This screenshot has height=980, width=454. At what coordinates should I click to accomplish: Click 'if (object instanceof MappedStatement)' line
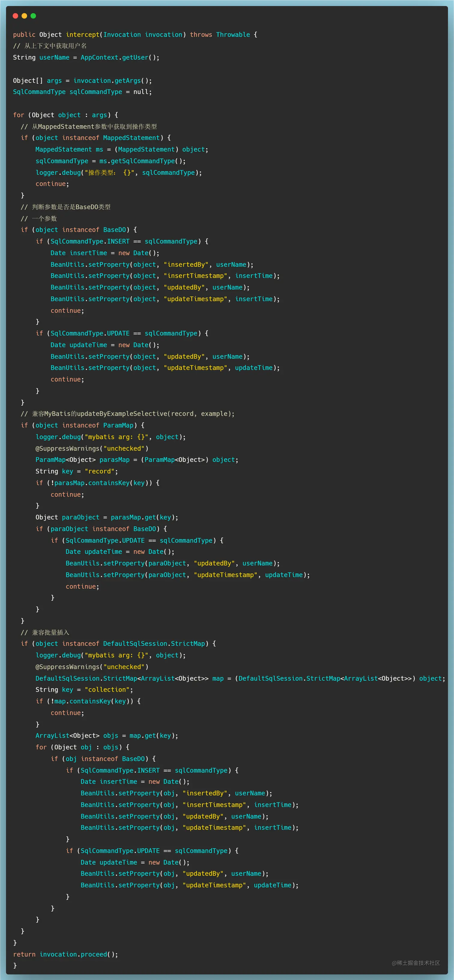96,138
